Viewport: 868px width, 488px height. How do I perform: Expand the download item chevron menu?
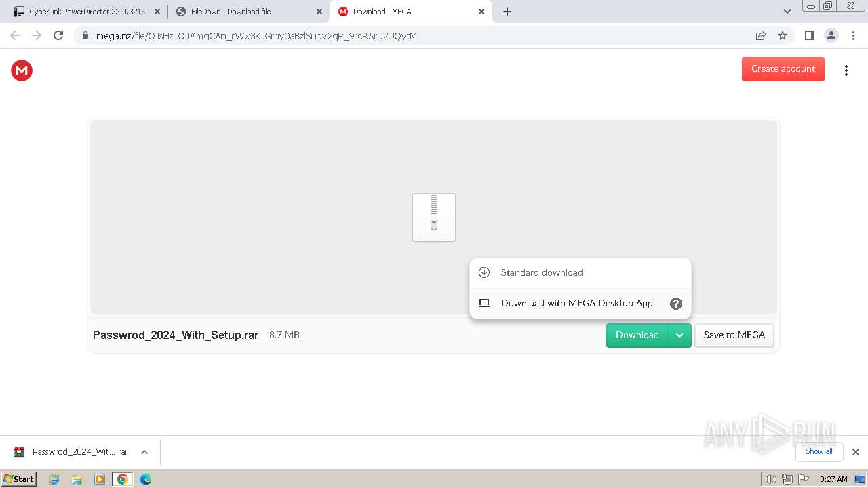[144, 452]
